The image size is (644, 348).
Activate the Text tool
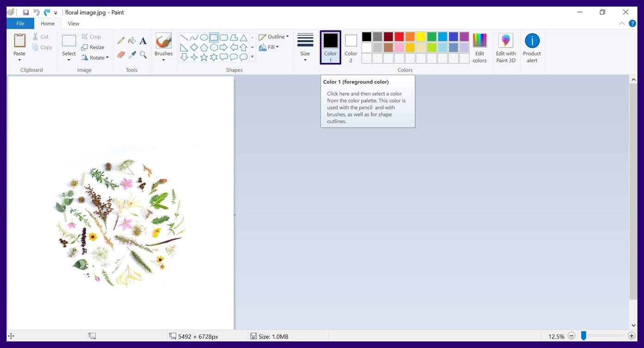(142, 40)
